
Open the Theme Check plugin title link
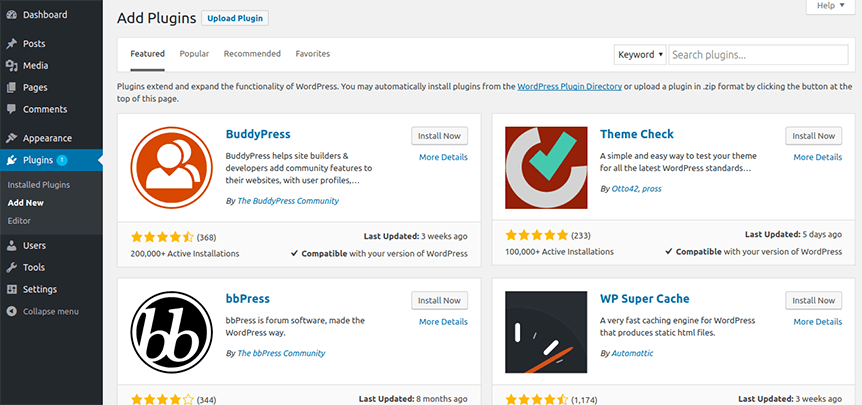[637, 134]
